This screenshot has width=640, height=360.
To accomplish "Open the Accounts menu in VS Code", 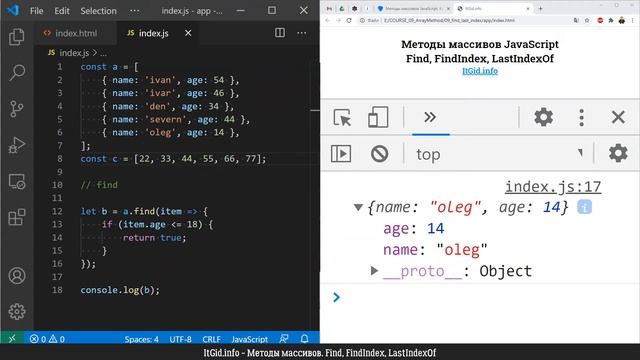I will (17, 276).
